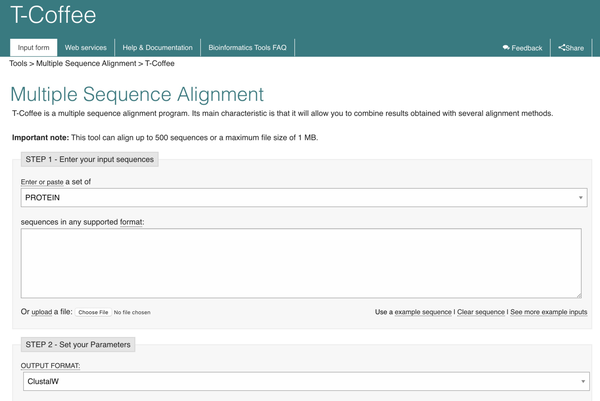
Task: Click inside the sequence input text area
Action: tap(302, 262)
